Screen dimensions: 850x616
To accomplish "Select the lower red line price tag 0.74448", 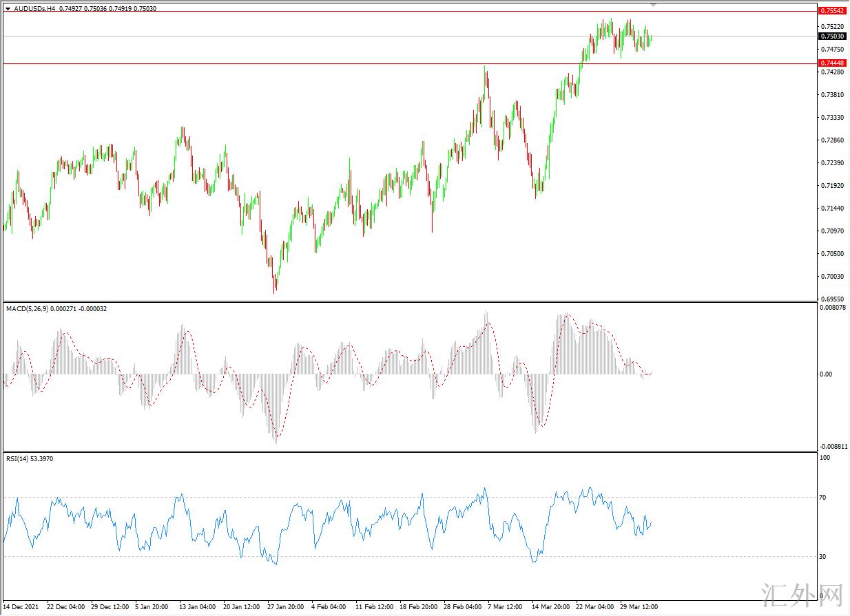I will (832, 63).
